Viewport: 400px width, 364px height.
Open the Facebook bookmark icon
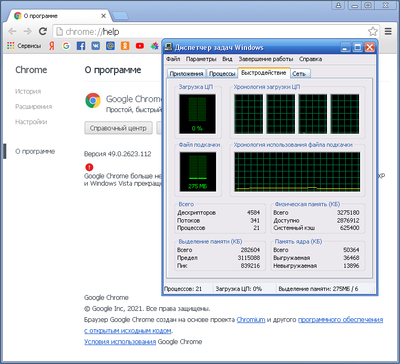point(81,46)
